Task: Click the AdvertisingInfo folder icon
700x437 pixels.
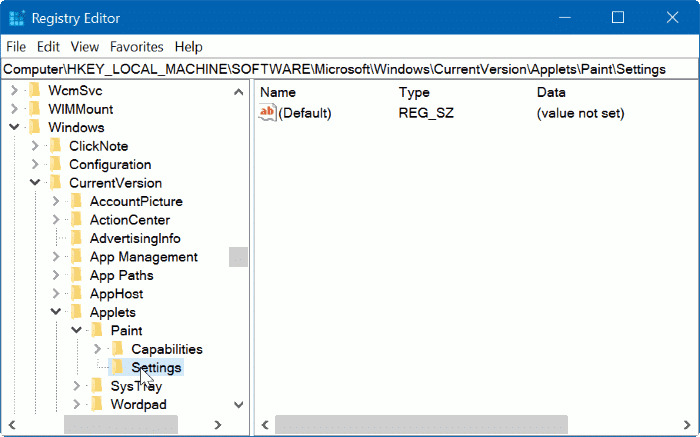Action: [x=76, y=238]
